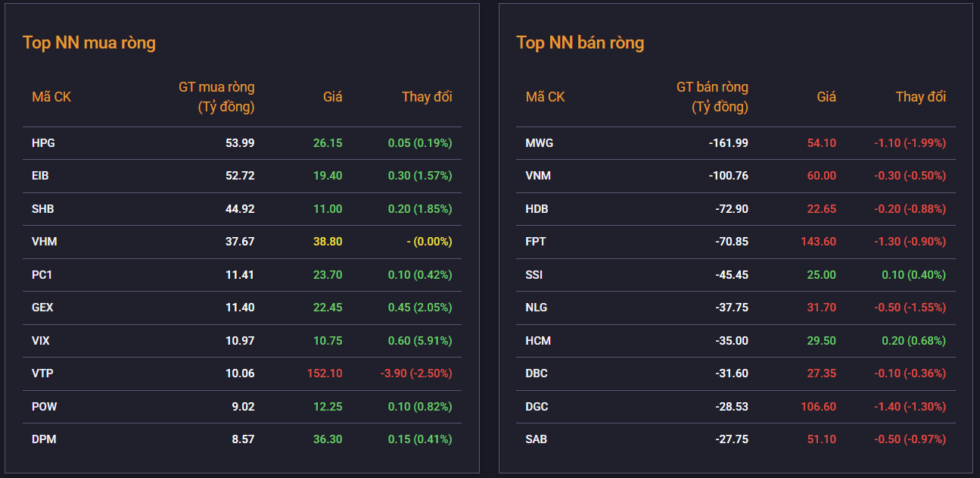980x478 pixels.
Task: Click PC1 price 23.70
Action: [x=328, y=274]
